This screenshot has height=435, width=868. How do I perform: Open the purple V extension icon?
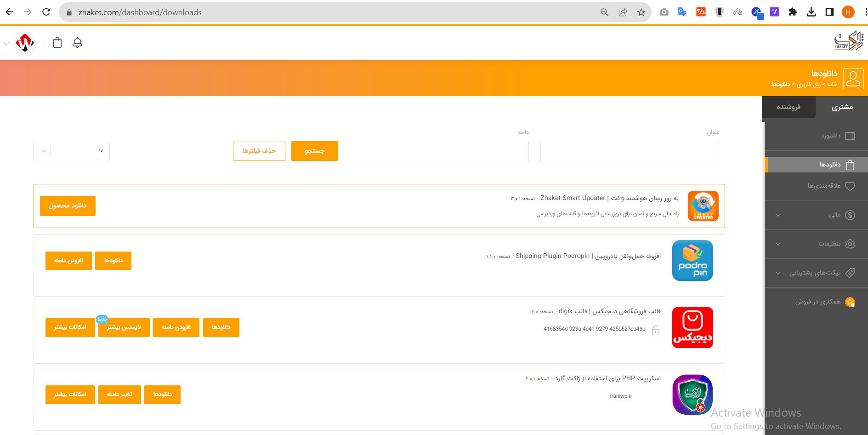click(775, 12)
